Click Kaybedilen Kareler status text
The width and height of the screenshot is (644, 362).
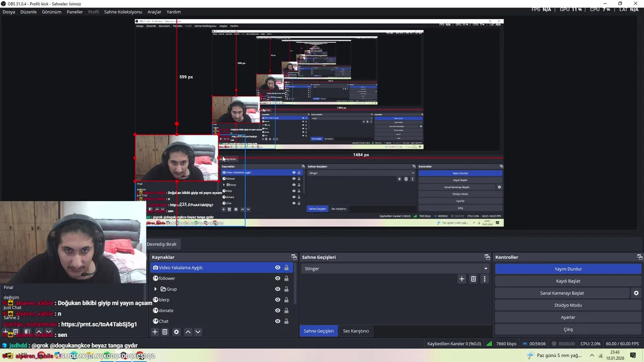(x=454, y=344)
